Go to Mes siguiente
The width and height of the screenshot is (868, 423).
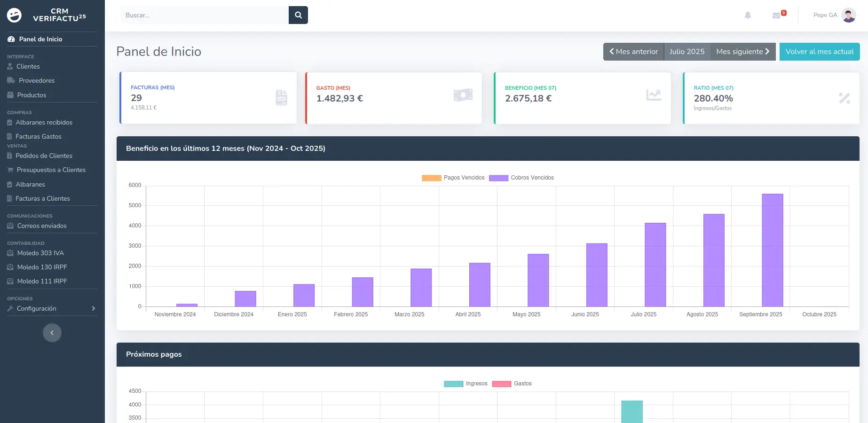(x=742, y=52)
